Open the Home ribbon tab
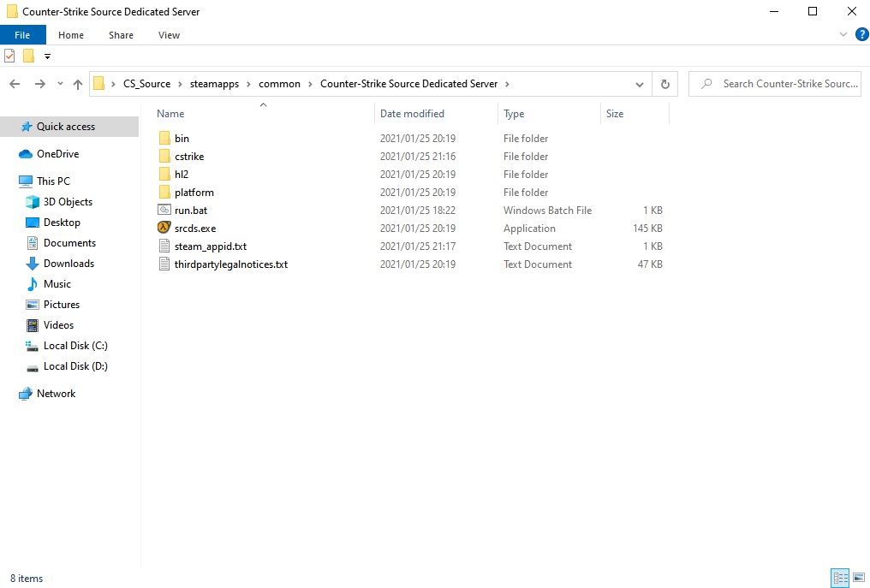Image resolution: width=870 pixels, height=588 pixels. pyautogui.click(x=71, y=35)
